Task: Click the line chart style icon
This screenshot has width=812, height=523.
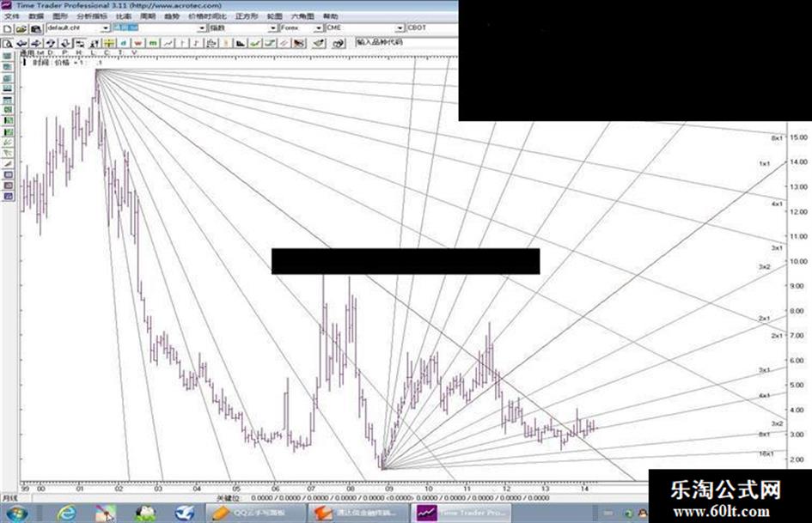Action: [168, 44]
